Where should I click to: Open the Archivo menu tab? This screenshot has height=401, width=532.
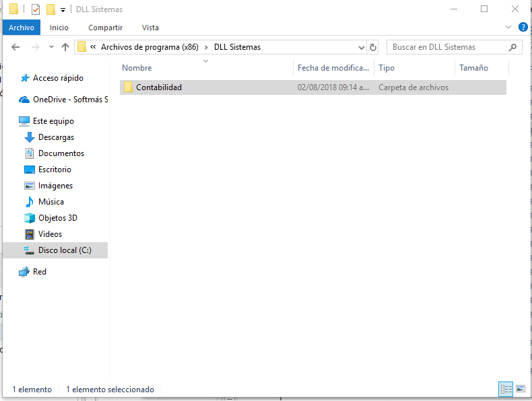[22, 28]
